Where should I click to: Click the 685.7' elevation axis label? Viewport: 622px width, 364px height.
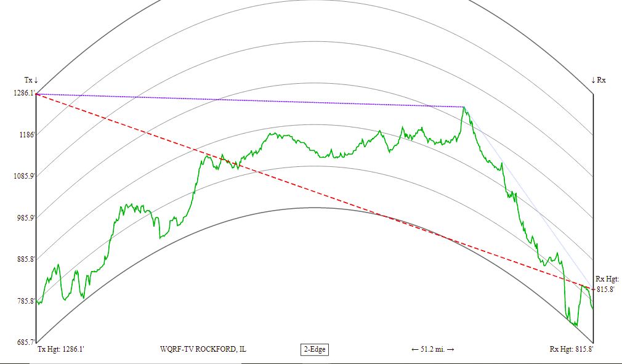coord(26,342)
